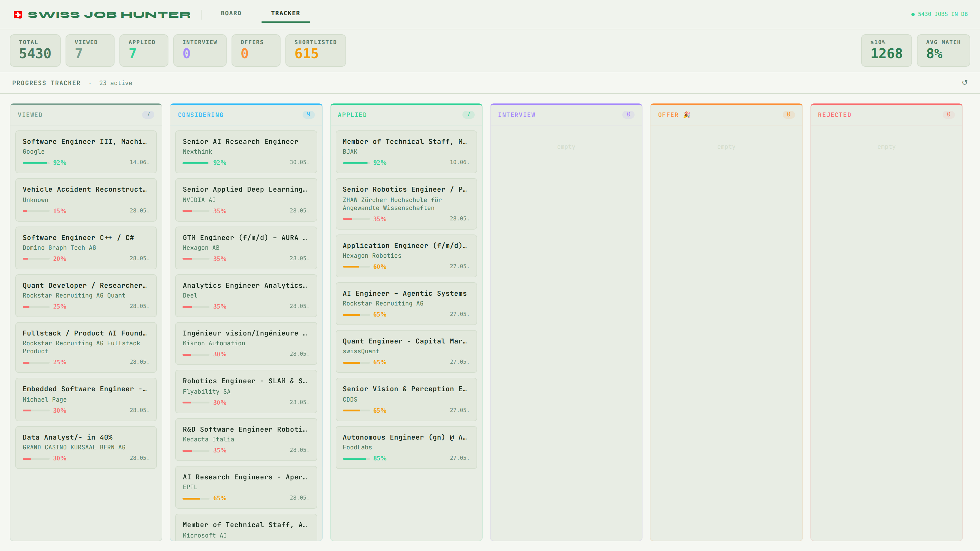Open the GTM Engineer AURA card

[x=246, y=248]
